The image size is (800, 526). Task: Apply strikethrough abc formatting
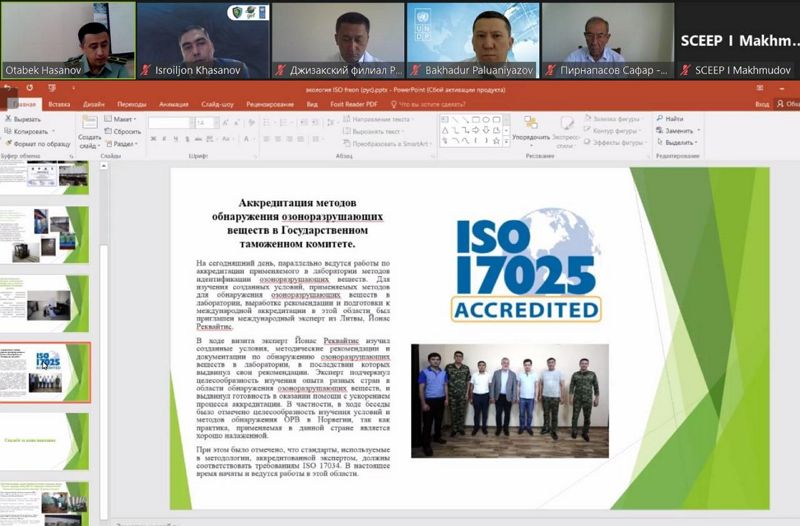point(198,139)
